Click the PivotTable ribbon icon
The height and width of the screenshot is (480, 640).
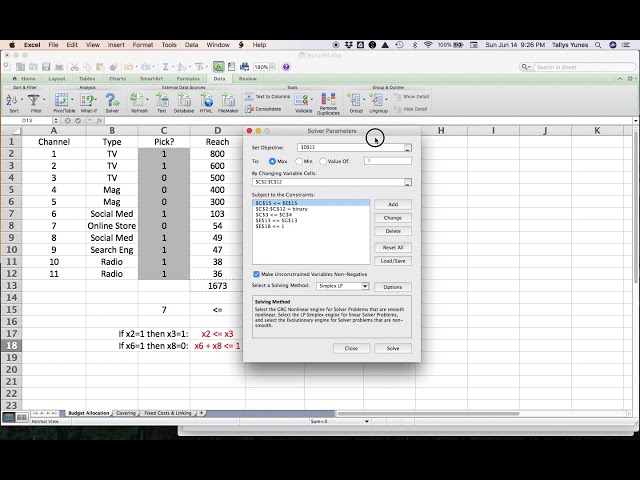(62, 100)
